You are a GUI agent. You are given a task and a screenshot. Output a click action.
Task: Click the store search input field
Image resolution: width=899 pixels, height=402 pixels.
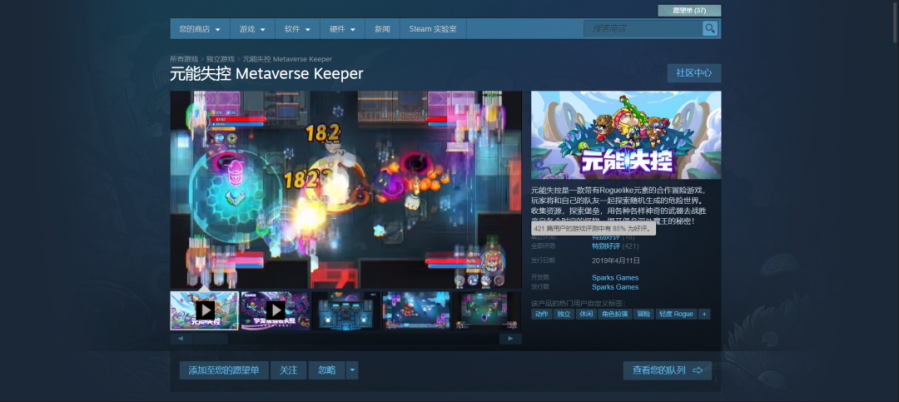tap(643, 29)
